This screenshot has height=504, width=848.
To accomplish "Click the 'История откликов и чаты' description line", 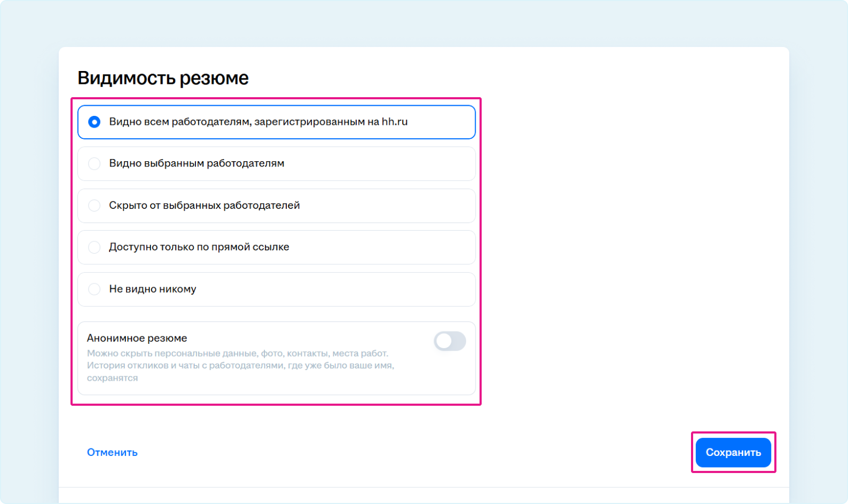I will pyautogui.click(x=240, y=366).
